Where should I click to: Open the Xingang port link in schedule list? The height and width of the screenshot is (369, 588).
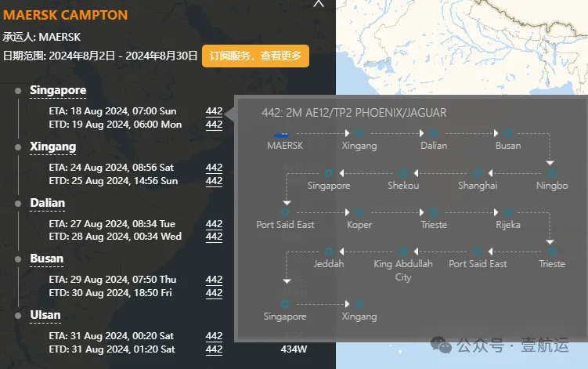[x=53, y=147]
